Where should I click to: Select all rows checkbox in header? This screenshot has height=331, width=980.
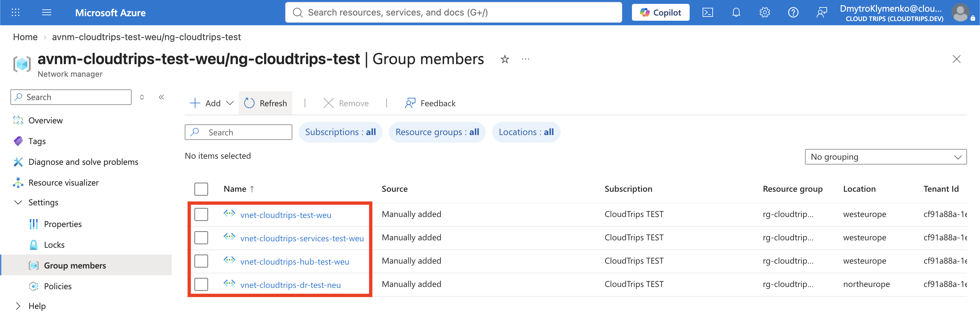(x=201, y=189)
